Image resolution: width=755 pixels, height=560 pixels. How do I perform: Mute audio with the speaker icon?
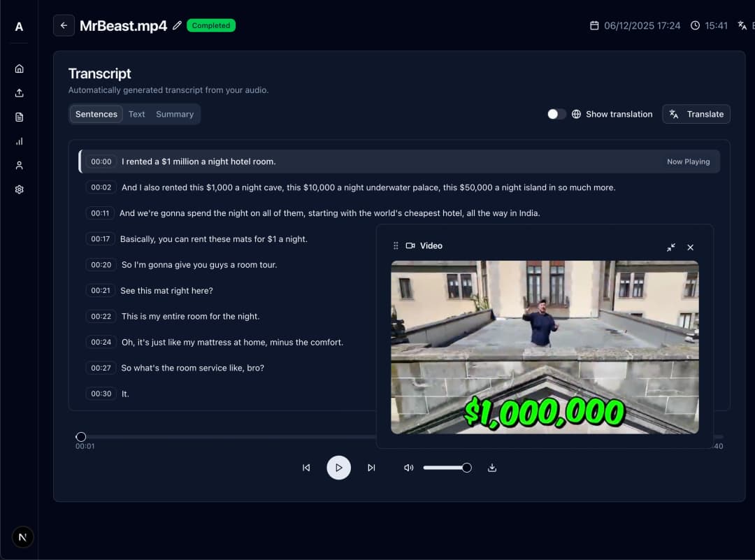click(408, 468)
